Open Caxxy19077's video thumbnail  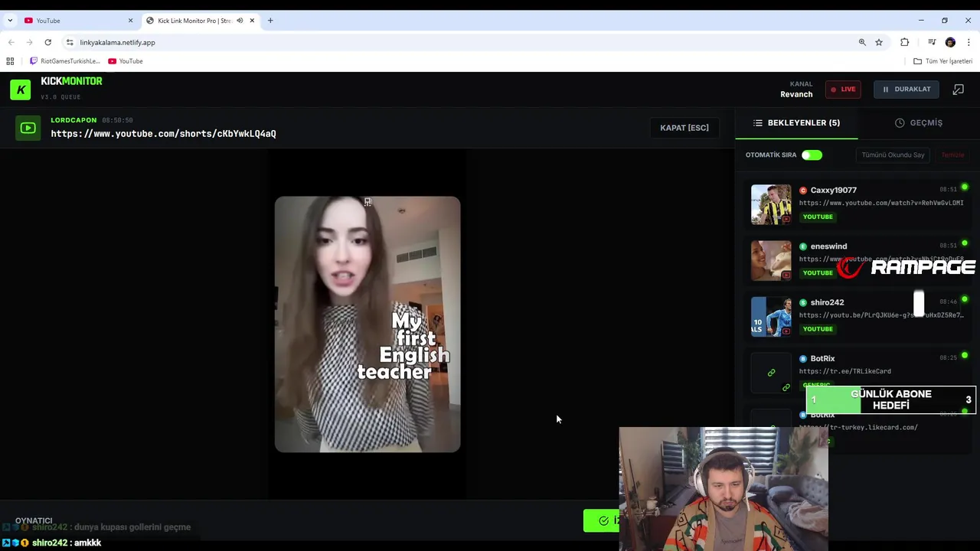point(771,204)
